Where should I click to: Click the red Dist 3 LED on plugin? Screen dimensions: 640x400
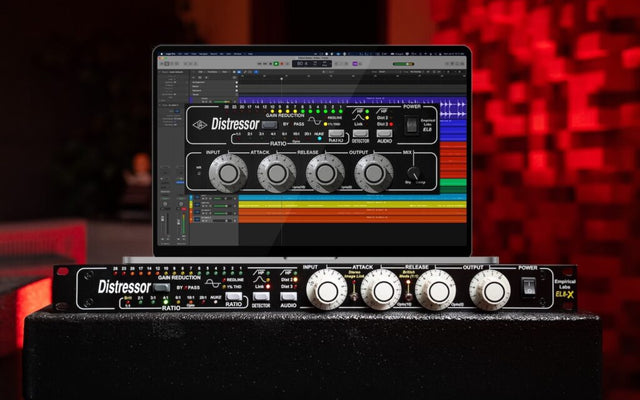click(x=391, y=124)
